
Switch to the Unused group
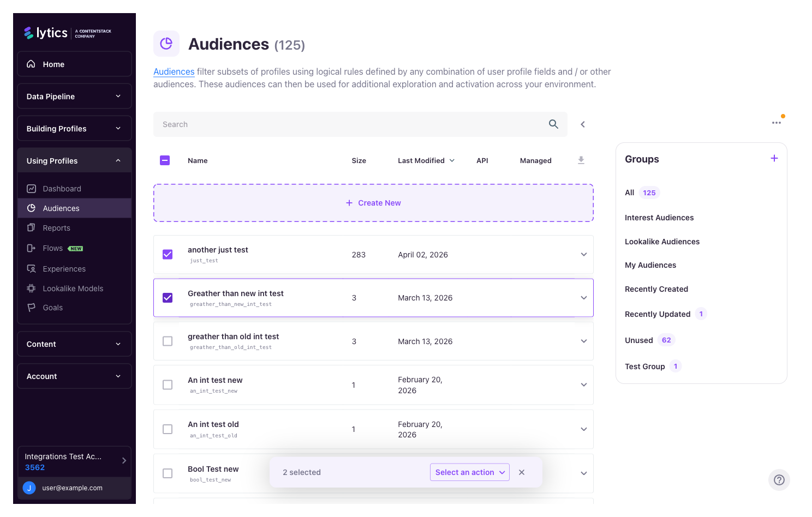tap(638, 340)
